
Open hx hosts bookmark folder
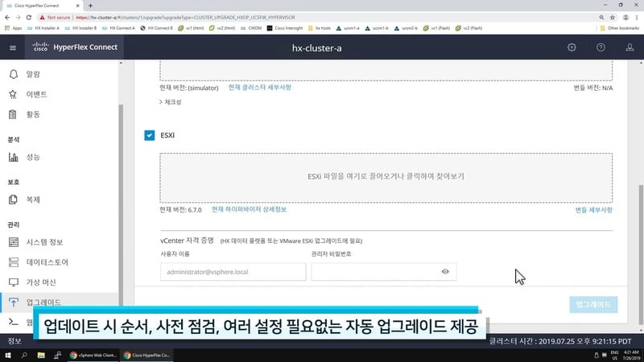[319, 28]
